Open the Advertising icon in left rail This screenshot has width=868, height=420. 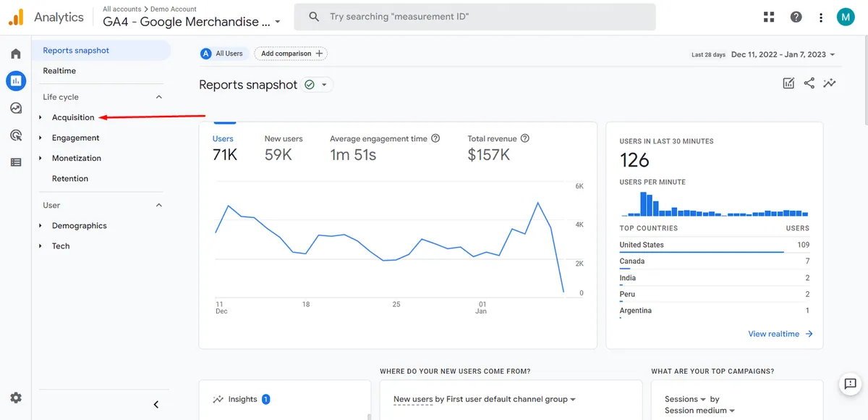pos(16,135)
